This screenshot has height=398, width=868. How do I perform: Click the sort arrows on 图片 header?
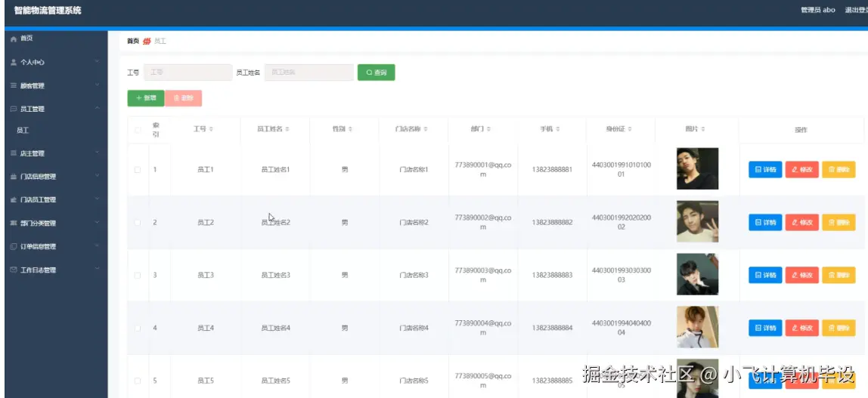[703, 129]
